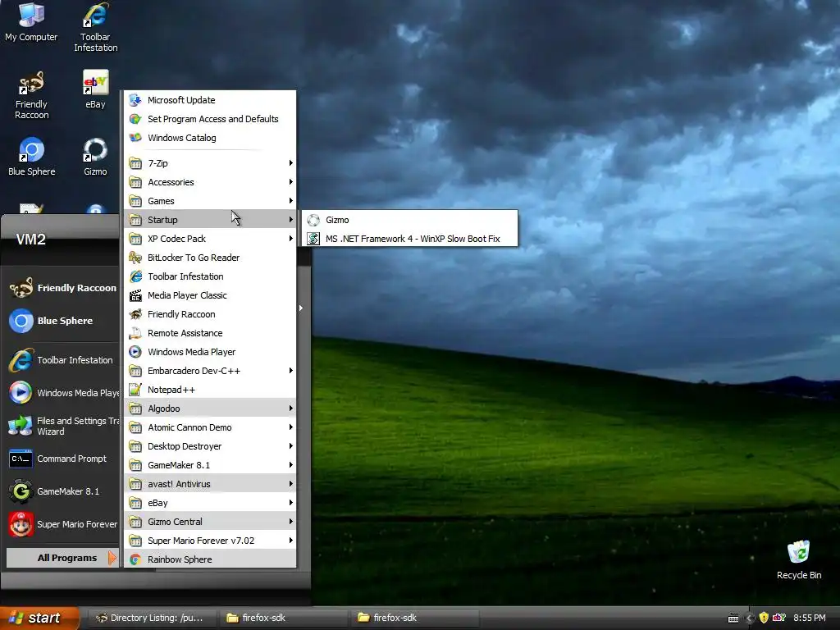The width and height of the screenshot is (840, 630).
Task: Click VM2 user name in Start menu header
Action: coord(30,240)
